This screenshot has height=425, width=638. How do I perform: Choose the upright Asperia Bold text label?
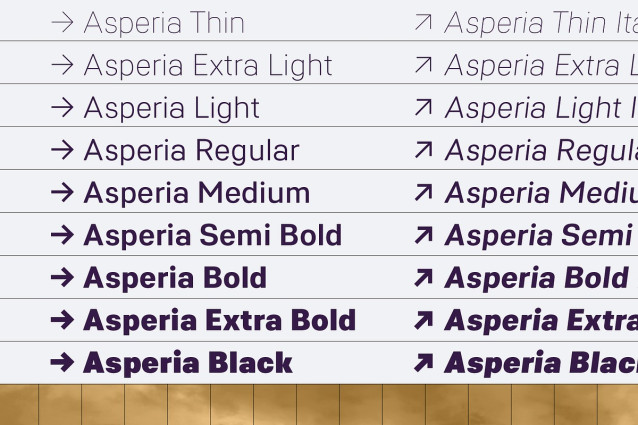click(175, 278)
